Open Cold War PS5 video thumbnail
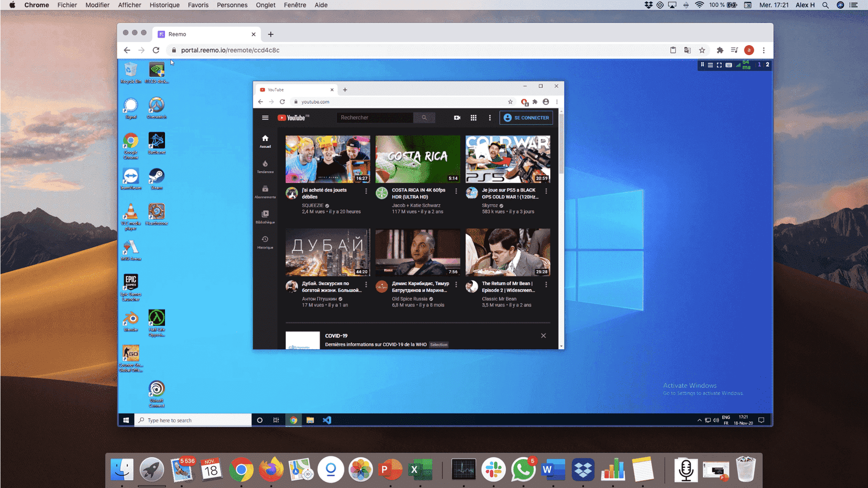 pos(508,159)
